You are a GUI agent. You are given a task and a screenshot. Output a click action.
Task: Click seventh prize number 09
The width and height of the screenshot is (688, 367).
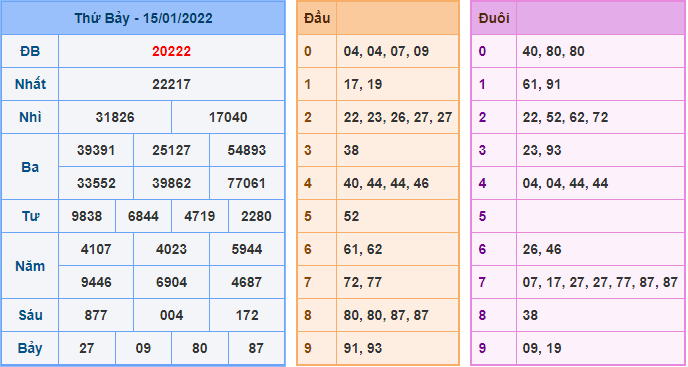click(x=143, y=348)
